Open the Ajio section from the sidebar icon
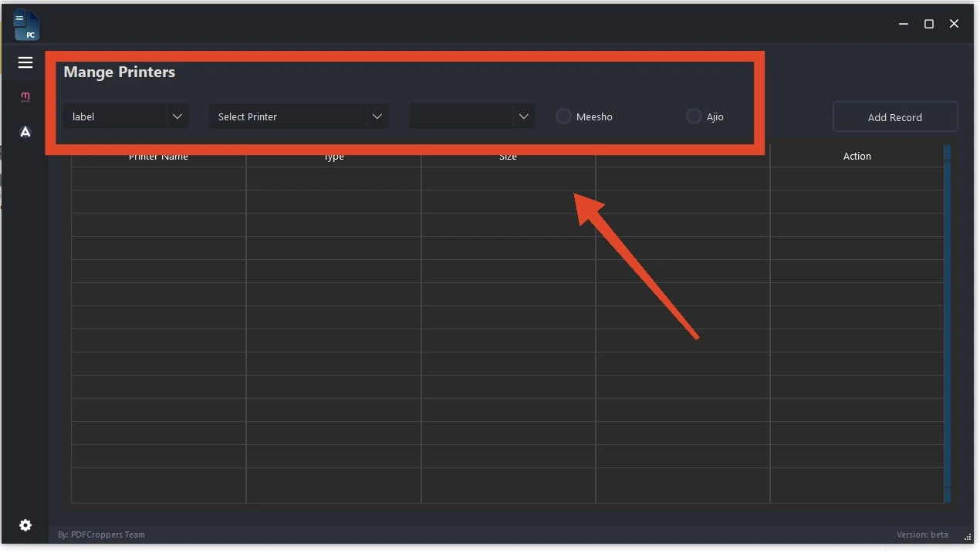This screenshot has width=980, height=553. tap(25, 132)
